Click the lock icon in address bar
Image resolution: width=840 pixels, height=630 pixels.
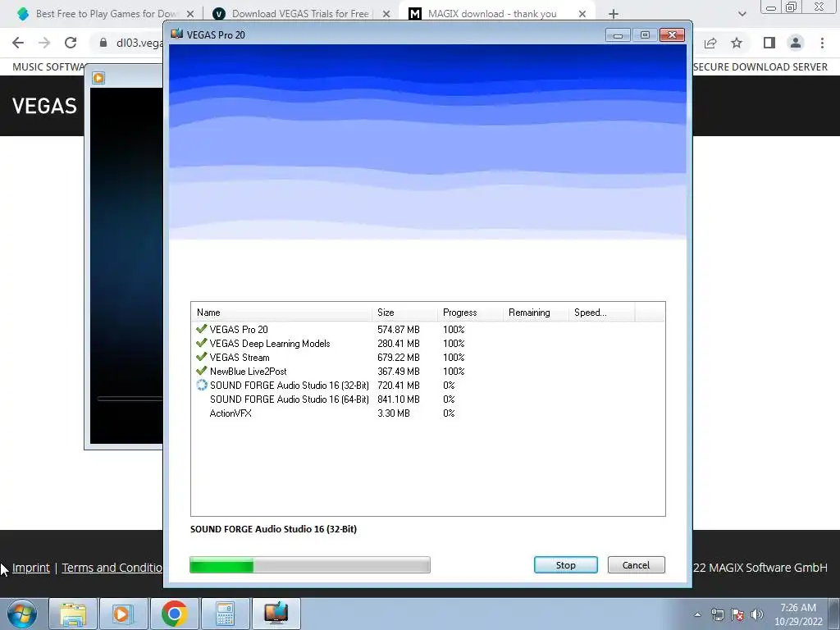click(103, 43)
